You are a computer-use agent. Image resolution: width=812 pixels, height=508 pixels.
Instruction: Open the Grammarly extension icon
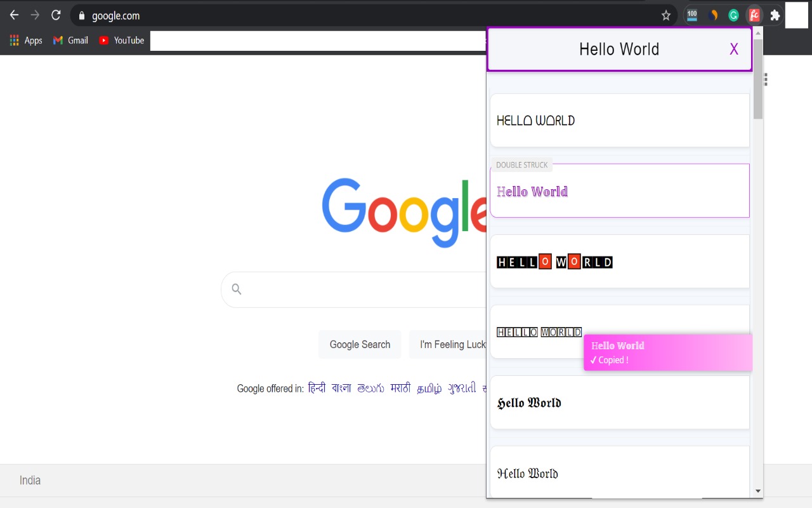click(733, 15)
